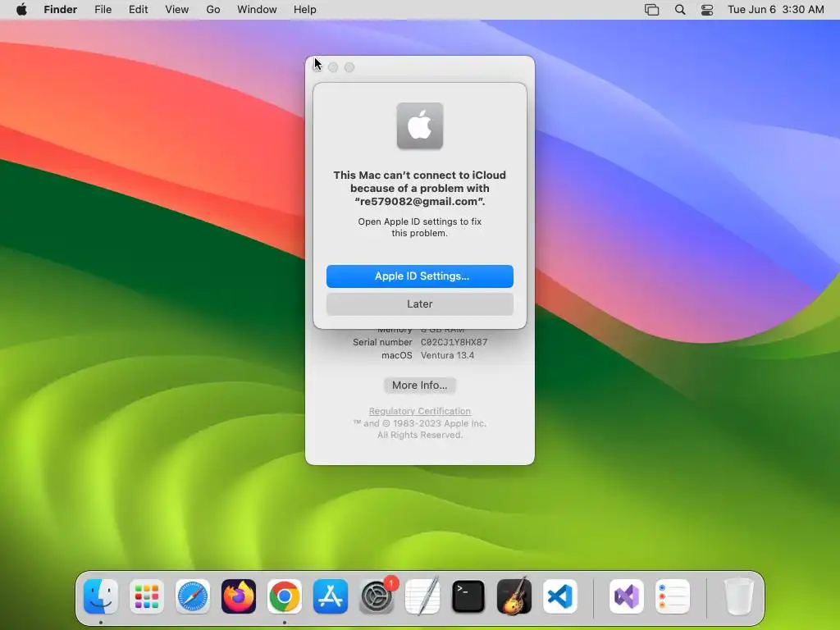Image resolution: width=840 pixels, height=630 pixels.
Task: Launch Visual Studio from the Dock
Action: (x=626, y=596)
